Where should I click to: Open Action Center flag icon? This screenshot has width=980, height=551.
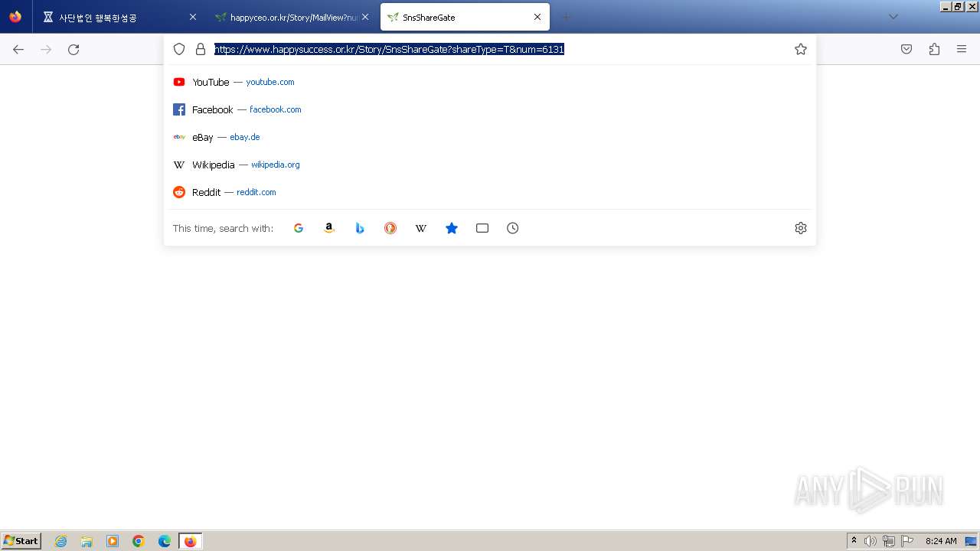click(907, 541)
